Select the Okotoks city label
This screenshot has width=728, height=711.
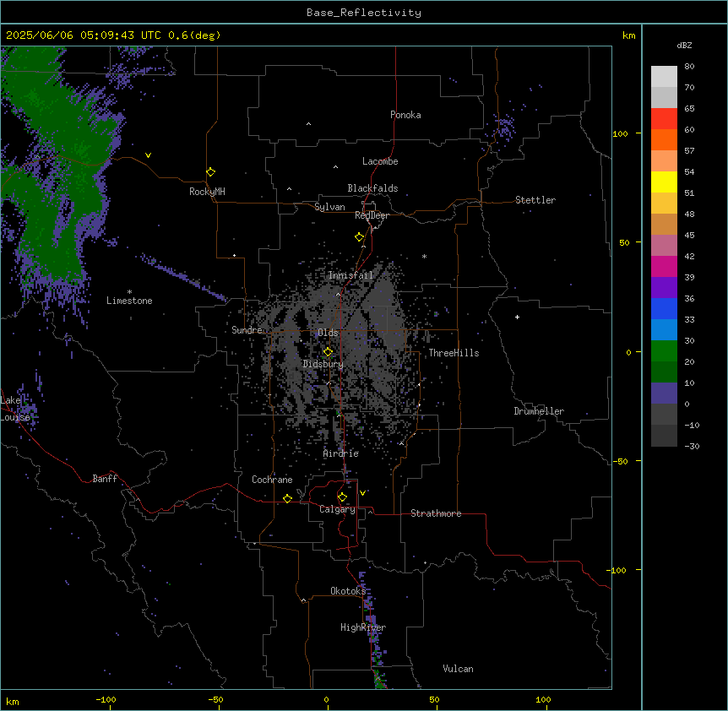[x=348, y=591]
